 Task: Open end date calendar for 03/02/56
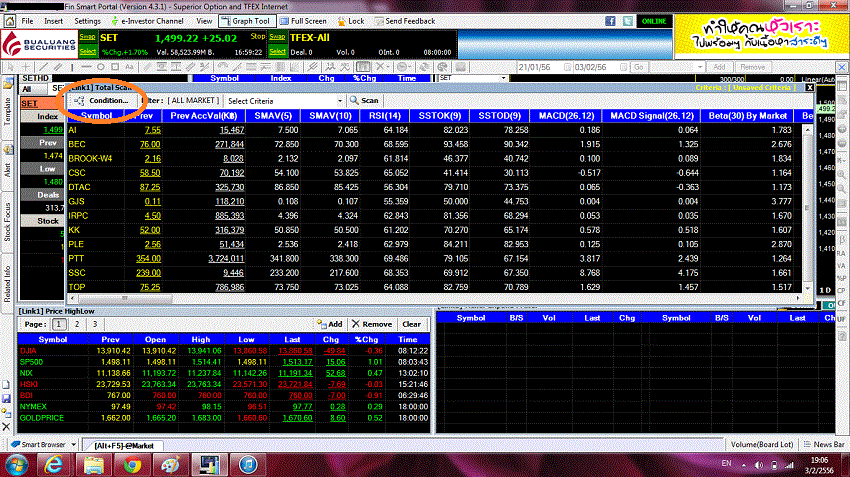(x=623, y=67)
